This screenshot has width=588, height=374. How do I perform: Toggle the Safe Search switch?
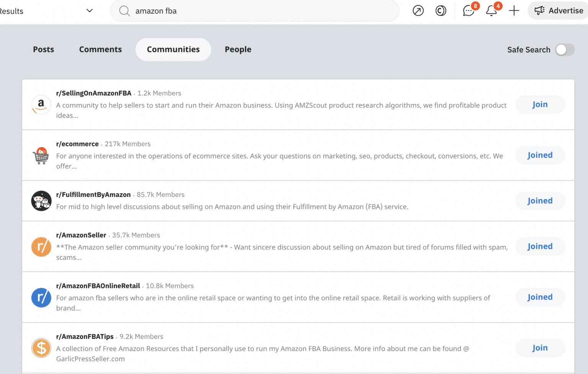coord(564,50)
